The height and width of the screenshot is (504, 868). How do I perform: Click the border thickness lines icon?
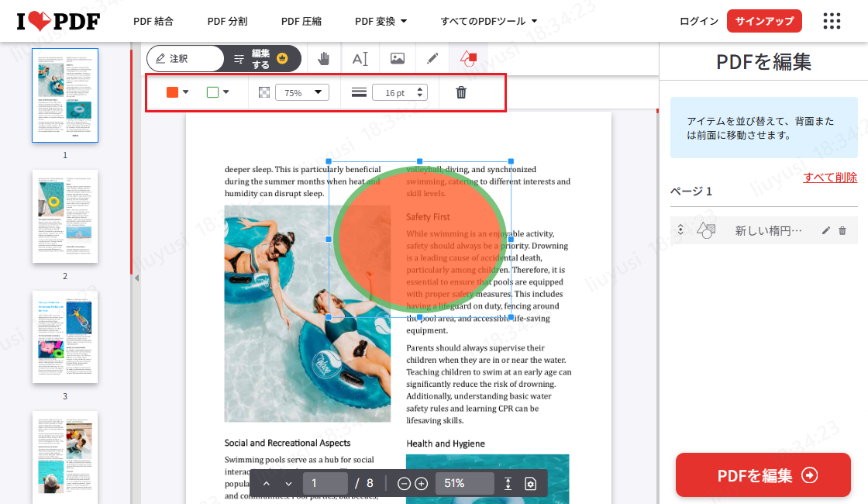point(359,92)
